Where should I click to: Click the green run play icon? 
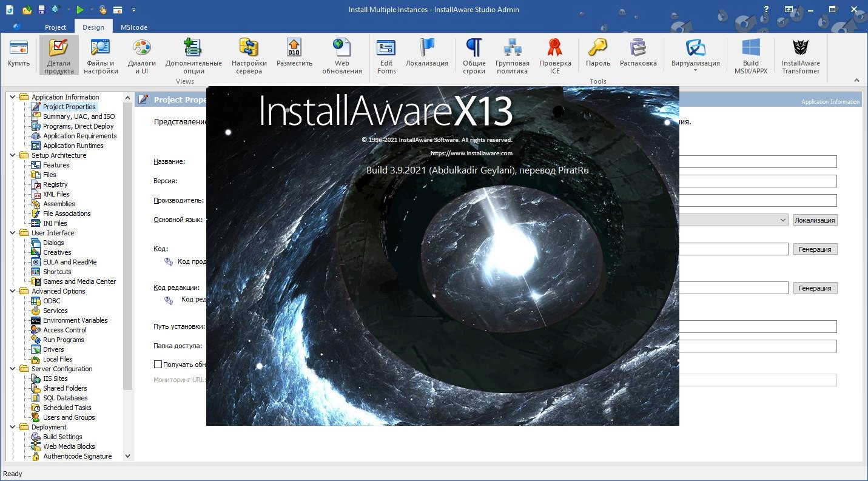pyautogui.click(x=79, y=9)
